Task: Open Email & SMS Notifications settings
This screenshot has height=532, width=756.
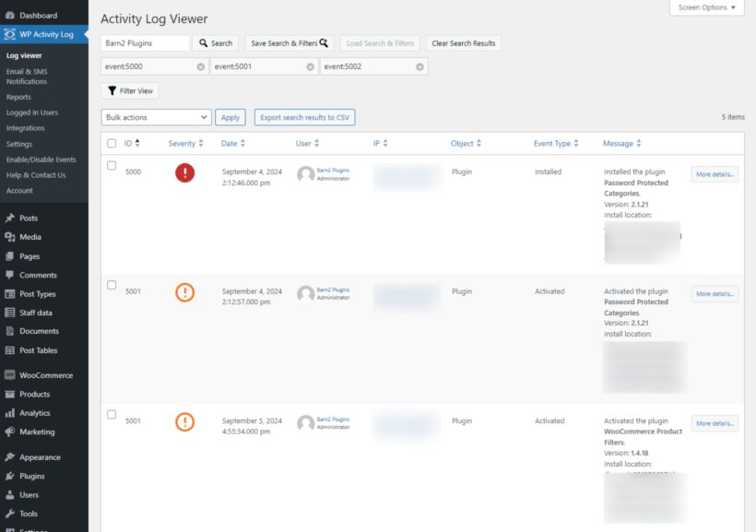Action: [29, 76]
